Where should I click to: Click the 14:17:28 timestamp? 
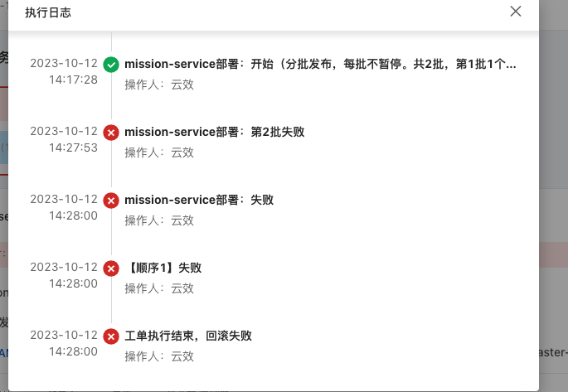point(73,80)
